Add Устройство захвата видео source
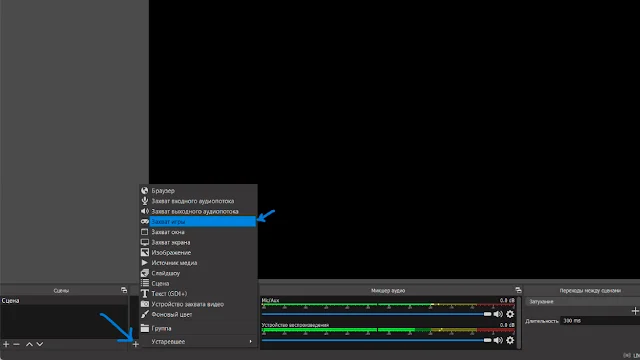The height and width of the screenshot is (360, 640). tap(198, 304)
